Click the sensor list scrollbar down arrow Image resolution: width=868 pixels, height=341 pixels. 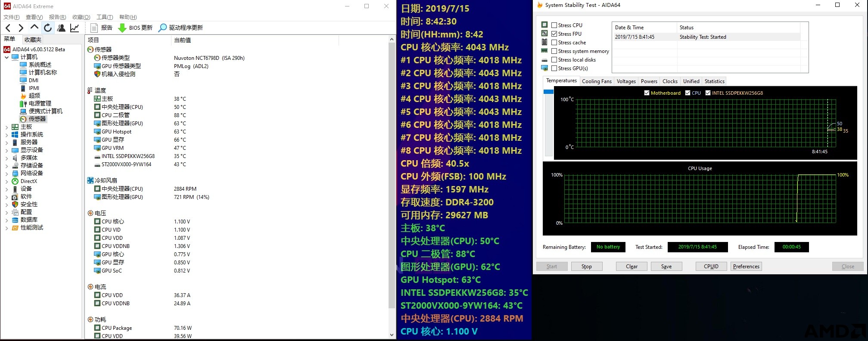click(392, 335)
